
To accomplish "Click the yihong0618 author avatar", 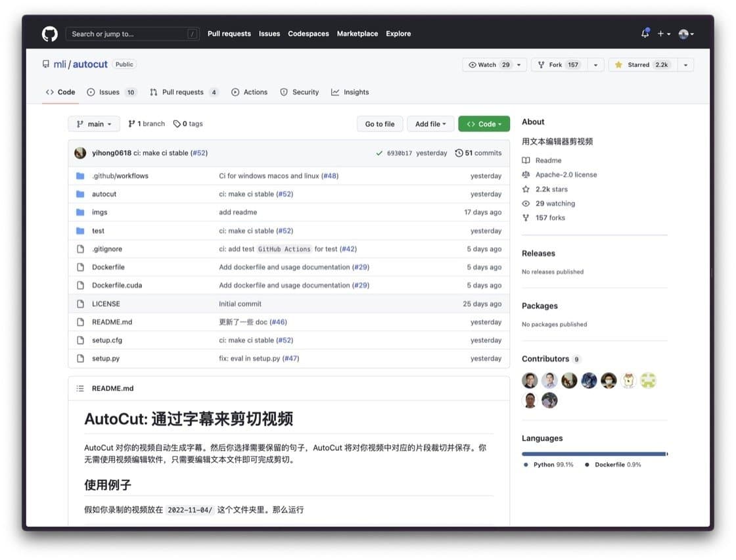I will pyautogui.click(x=80, y=153).
